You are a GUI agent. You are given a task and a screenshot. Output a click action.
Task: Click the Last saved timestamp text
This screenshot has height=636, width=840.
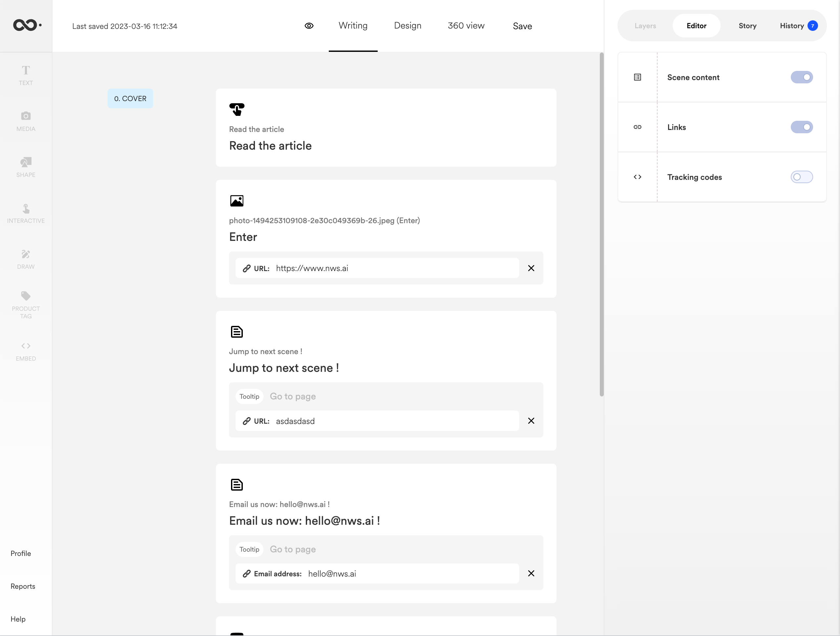click(x=125, y=26)
